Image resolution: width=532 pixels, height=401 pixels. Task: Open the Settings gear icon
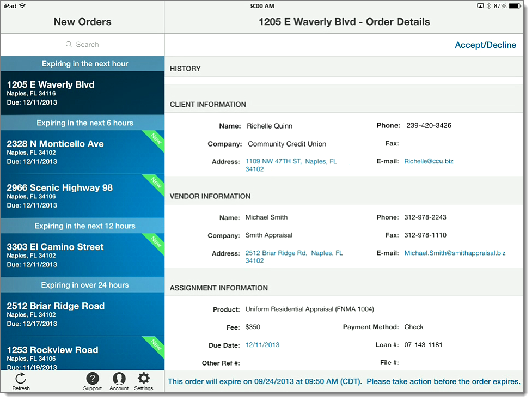point(144,379)
